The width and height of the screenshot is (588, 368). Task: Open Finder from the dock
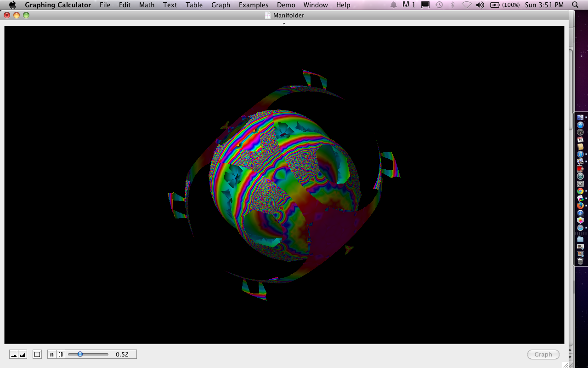pyautogui.click(x=580, y=117)
